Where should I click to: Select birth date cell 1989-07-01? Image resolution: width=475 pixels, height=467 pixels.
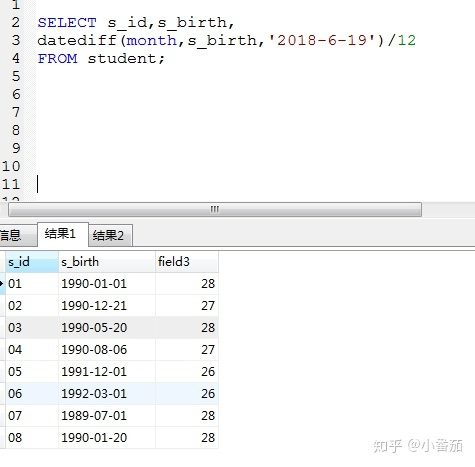(x=107, y=416)
